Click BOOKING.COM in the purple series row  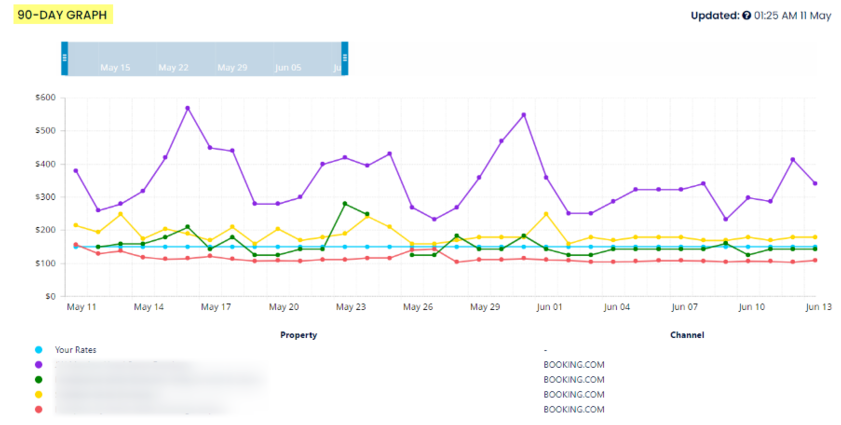click(573, 366)
